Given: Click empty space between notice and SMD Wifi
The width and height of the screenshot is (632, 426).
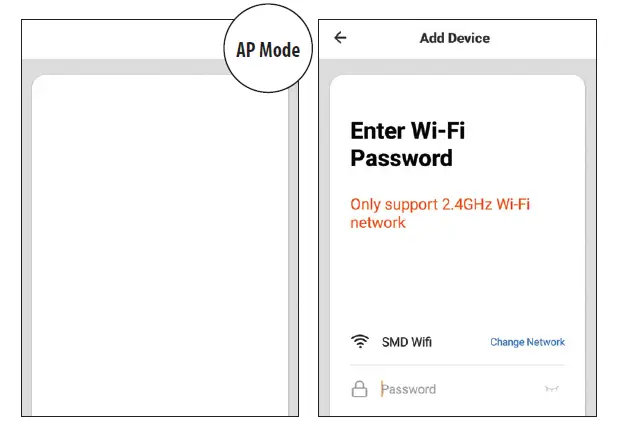Looking at the screenshot, I should click(x=457, y=280).
